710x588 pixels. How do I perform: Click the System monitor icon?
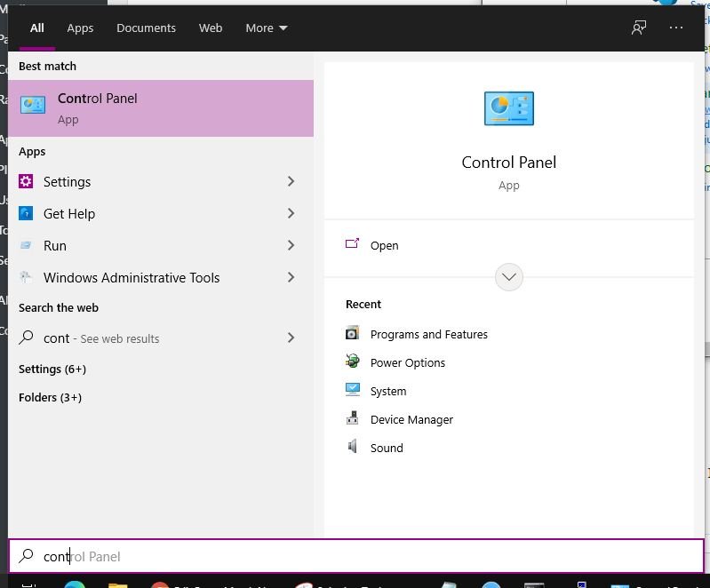(352, 390)
